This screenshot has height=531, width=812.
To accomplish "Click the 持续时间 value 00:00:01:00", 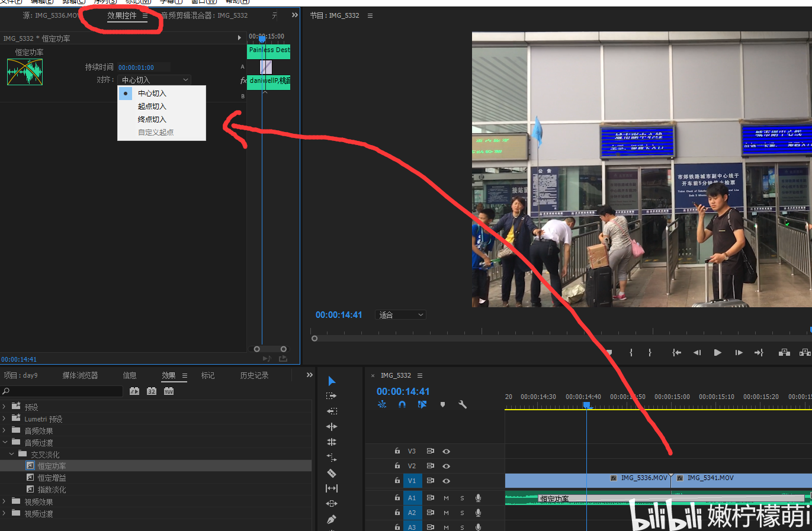I will 136,67.
